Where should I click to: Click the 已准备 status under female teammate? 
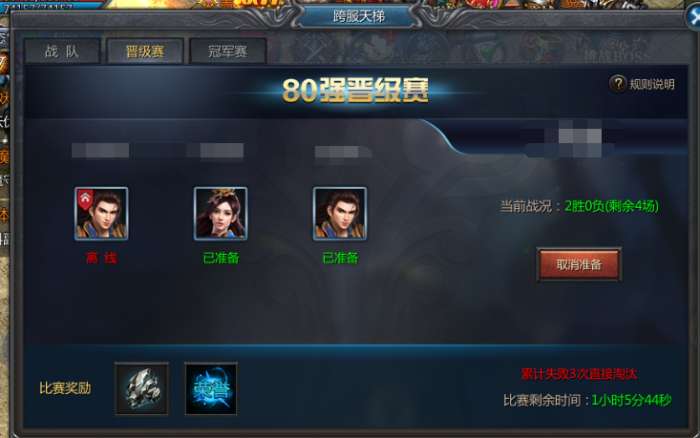click(221, 258)
